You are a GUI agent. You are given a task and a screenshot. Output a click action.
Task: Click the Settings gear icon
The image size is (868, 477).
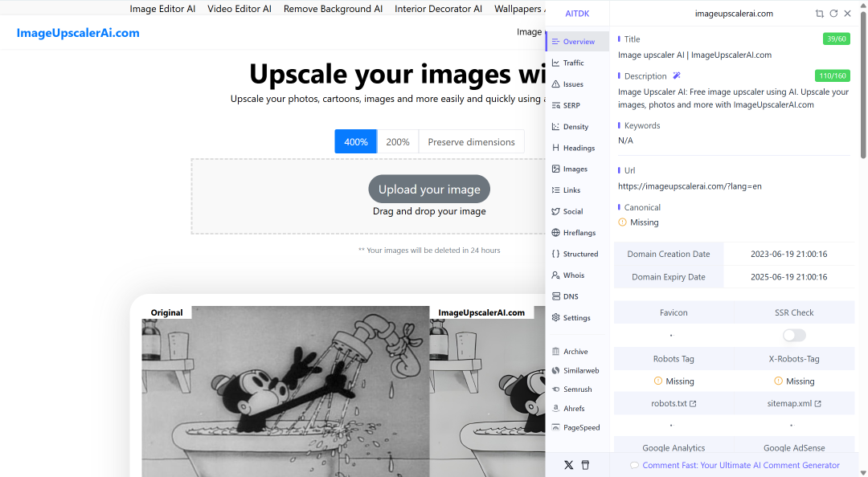[556, 317]
